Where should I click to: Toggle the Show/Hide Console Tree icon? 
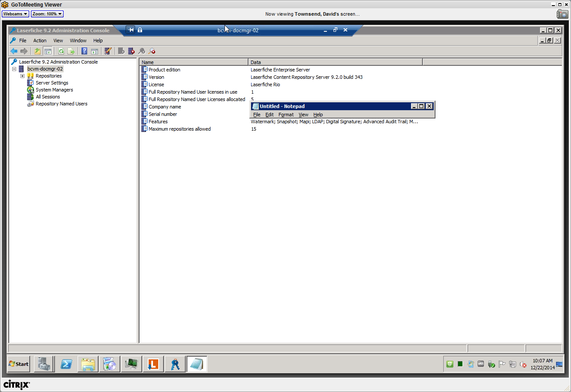[x=48, y=51]
